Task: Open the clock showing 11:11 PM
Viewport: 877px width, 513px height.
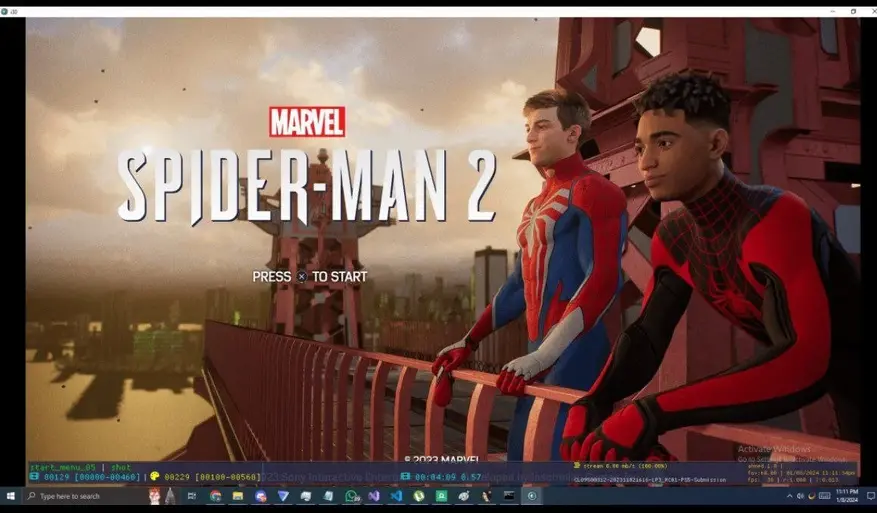Action: pyautogui.click(x=847, y=496)
